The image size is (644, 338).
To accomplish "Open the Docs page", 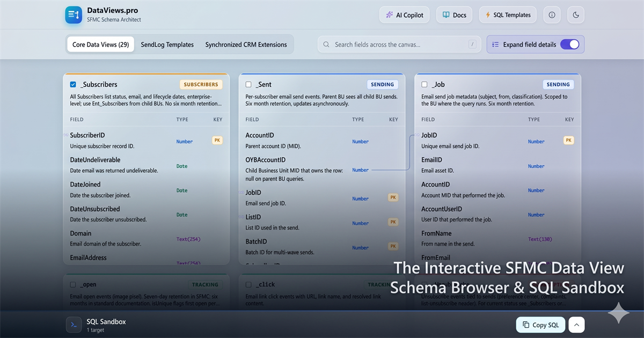I will [454, 15].
